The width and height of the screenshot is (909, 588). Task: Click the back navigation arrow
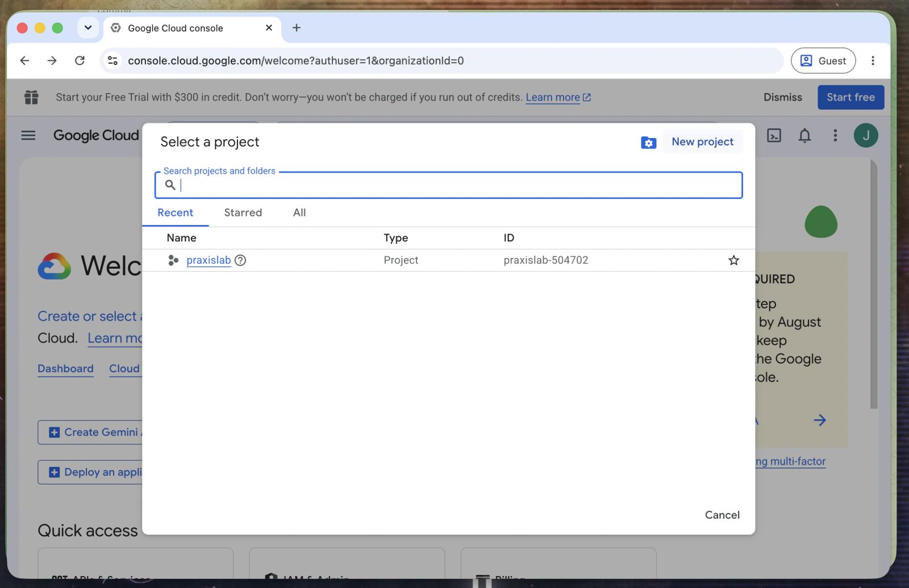(24, 61)
